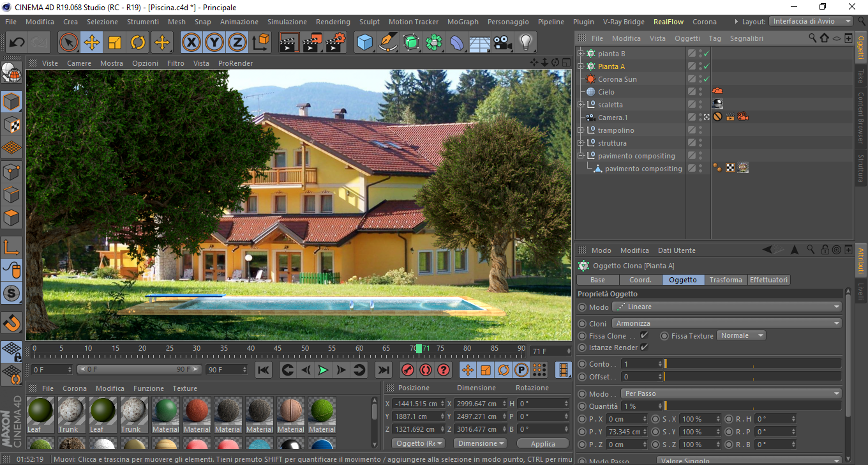Add a Camera object
The height and width of the screenshot is (465, 868).
(503, 43)
